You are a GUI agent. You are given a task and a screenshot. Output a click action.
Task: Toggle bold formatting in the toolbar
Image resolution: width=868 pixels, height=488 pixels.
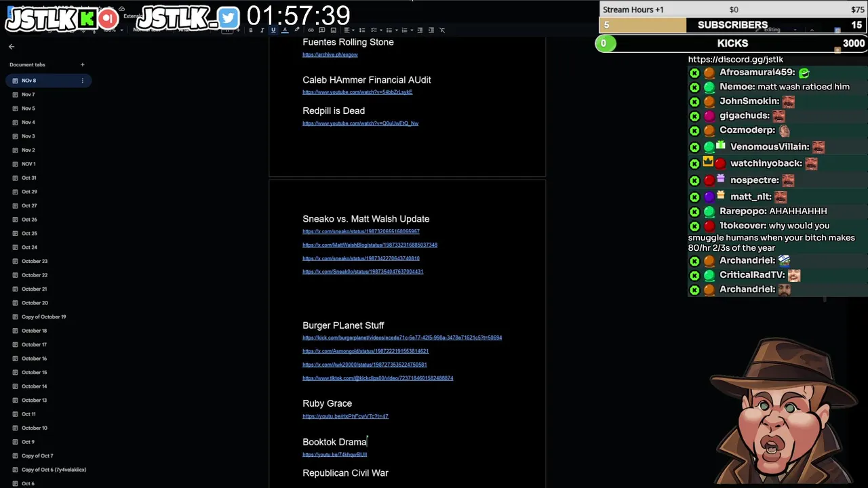click(251, 30)
